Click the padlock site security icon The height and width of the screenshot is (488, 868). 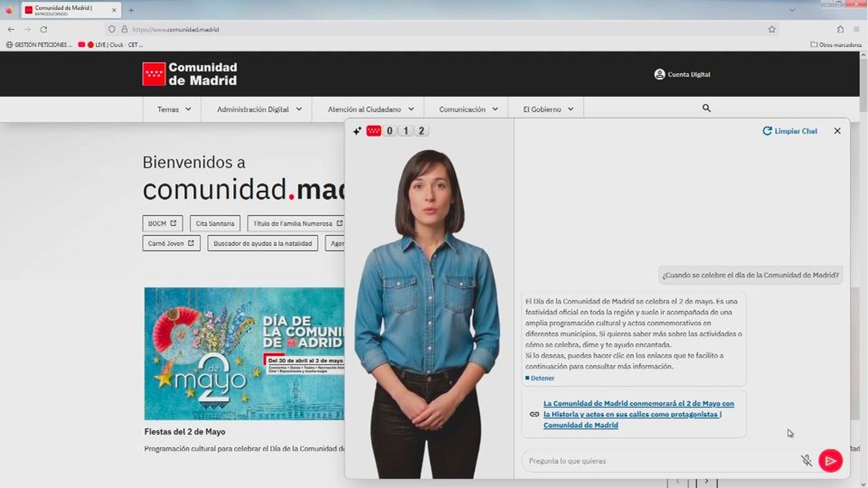124,29
